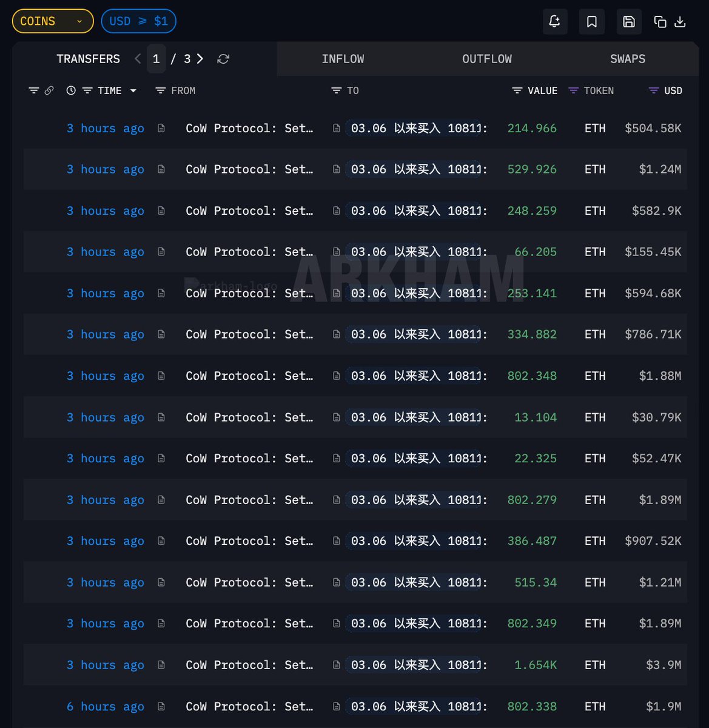709x728 pixels.
Task: Open '6 hours ago' transaction link
Action: coord(106,706)
